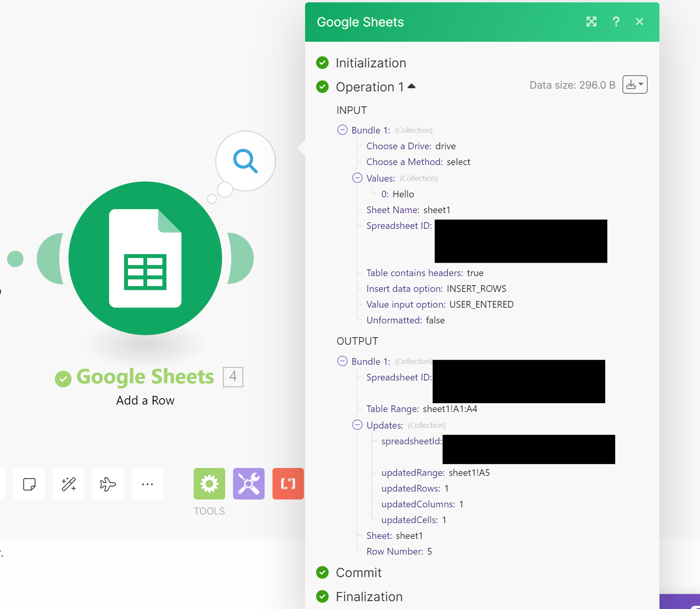This screenshot has height=609, width=700.
Task: Open the Notes tool
Action: (x=29, y=484)
